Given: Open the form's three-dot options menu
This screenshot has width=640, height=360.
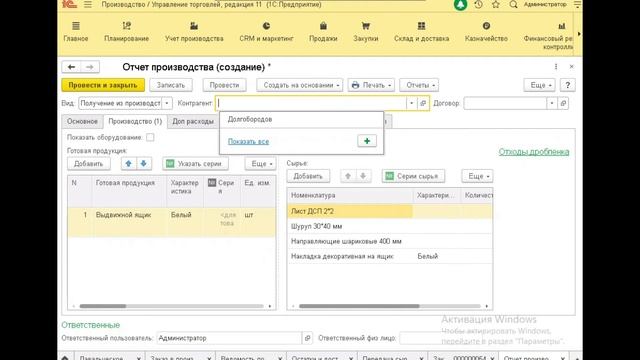Looking at the screenshot, I should 556,67.
